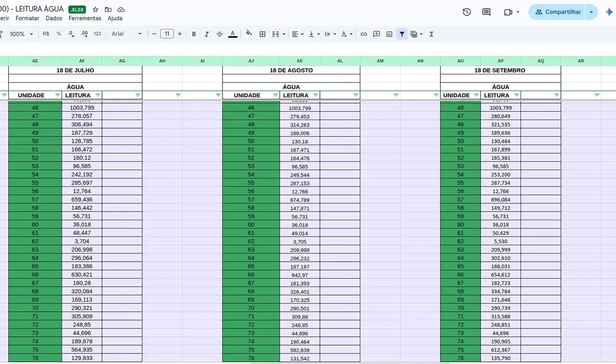Open the comments panel icon
The width and height of the screenshot is (616, 364).
[486, 12]
